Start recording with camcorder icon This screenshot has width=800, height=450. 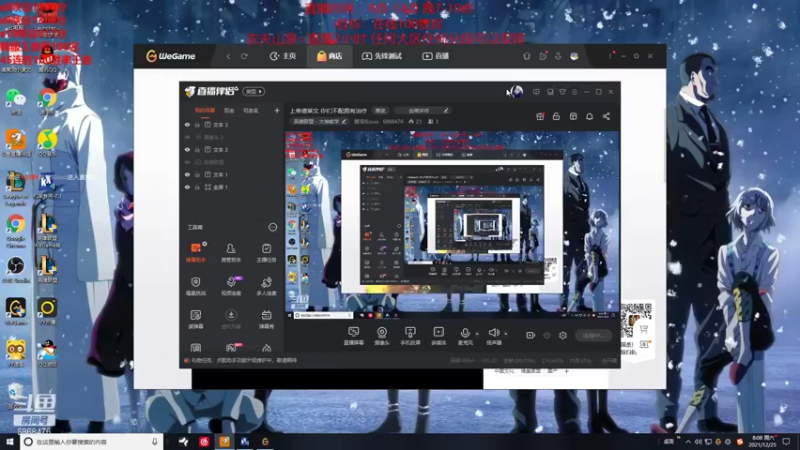[531, 335]
